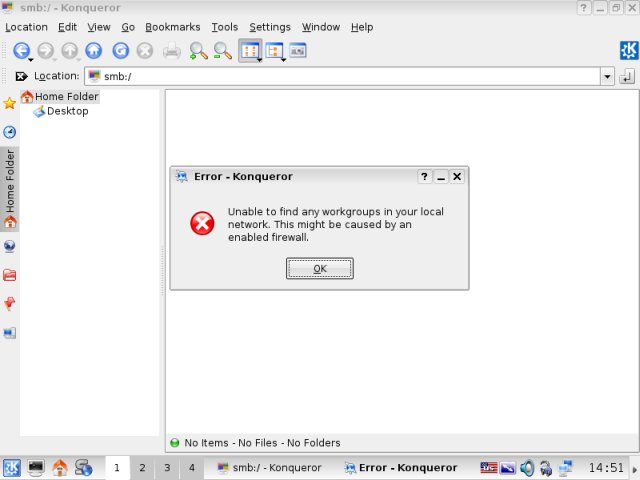Click the US flag keyboard layout tray icon
Viewport: 640px width, 480px height.
pos(489,468)
